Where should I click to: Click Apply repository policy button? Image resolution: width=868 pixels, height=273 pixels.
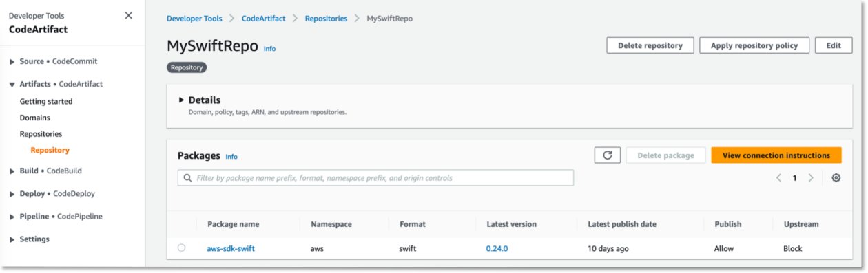(x=754, y=45)
